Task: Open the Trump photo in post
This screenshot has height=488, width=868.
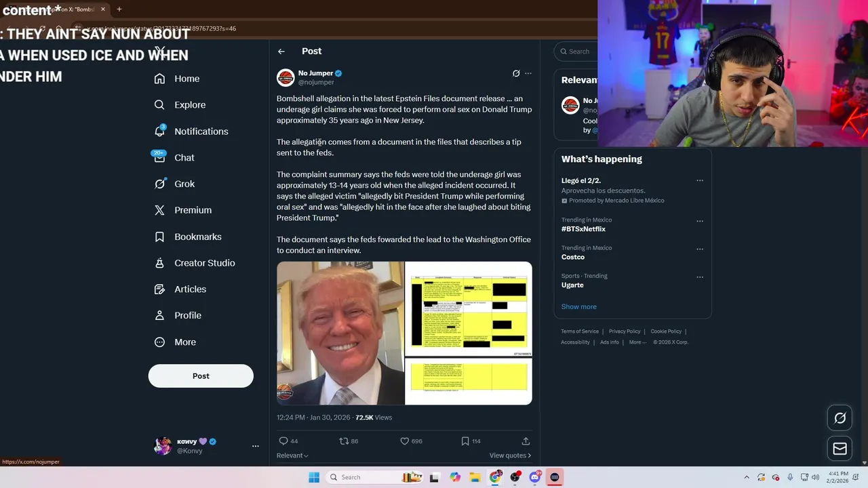Action: (x=340, y=333)
